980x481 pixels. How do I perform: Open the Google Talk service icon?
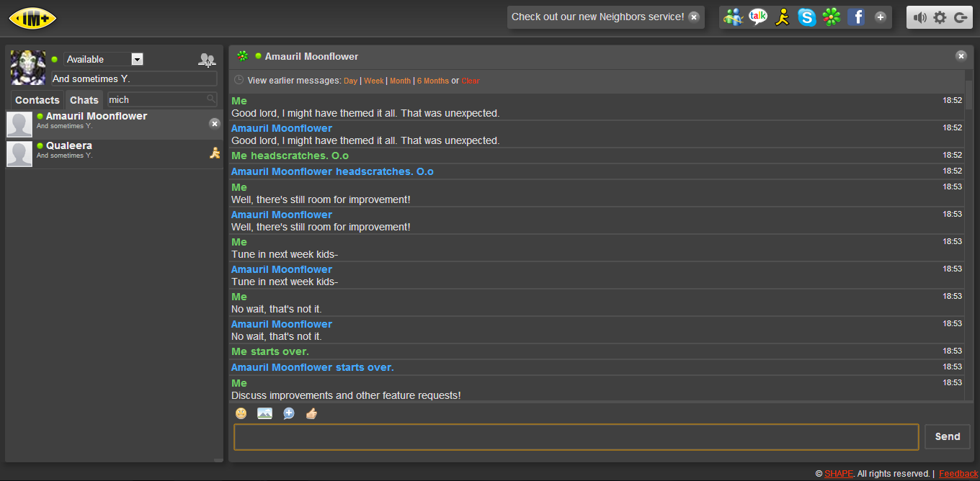(758, 17)
